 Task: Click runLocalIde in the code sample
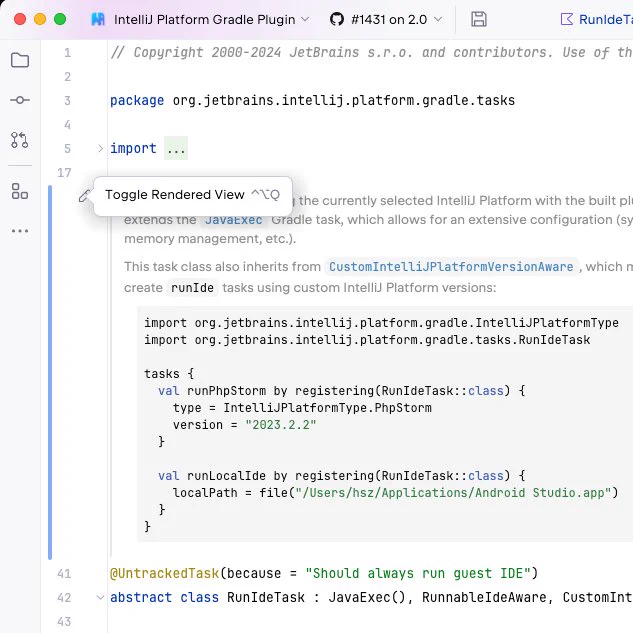(x=226, y=476)
